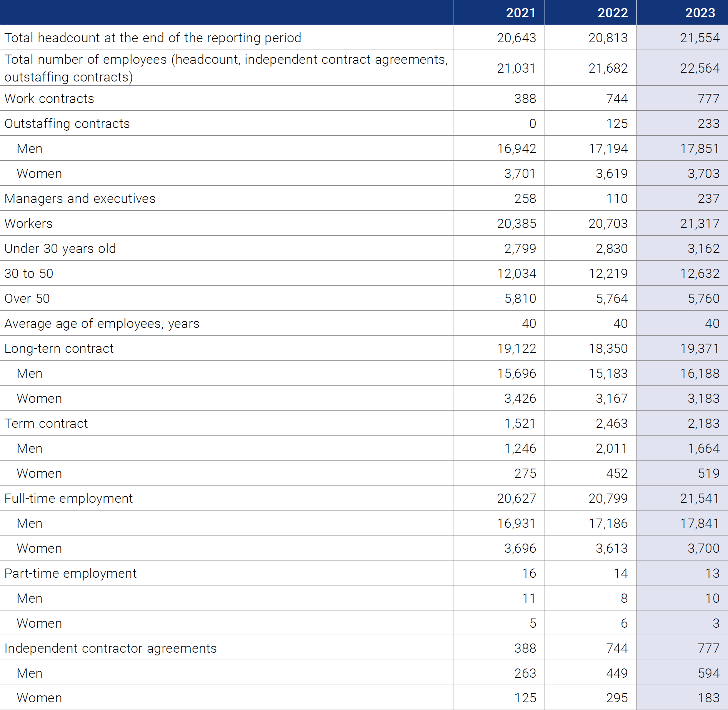Click Workers value 20,385

(x=516, y=223)
